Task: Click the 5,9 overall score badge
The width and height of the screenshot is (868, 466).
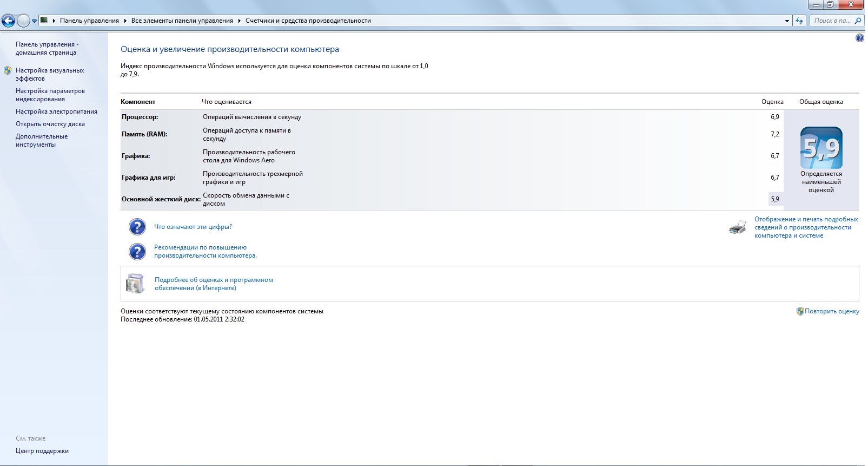Action: tap(821, 148)
